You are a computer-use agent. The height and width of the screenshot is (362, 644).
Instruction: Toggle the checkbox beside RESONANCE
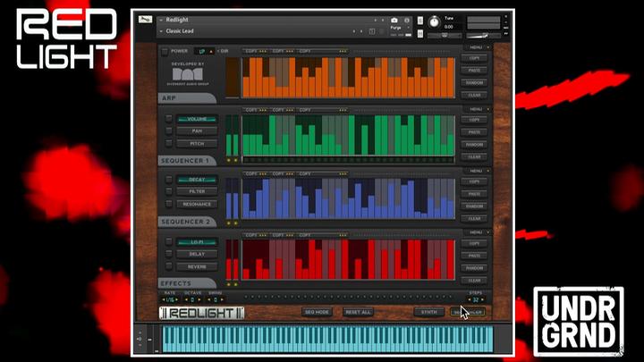point(168,204)
